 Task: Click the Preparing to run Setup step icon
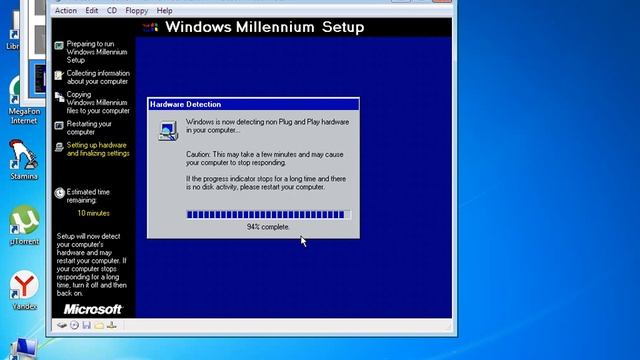(x=59, y=45)
